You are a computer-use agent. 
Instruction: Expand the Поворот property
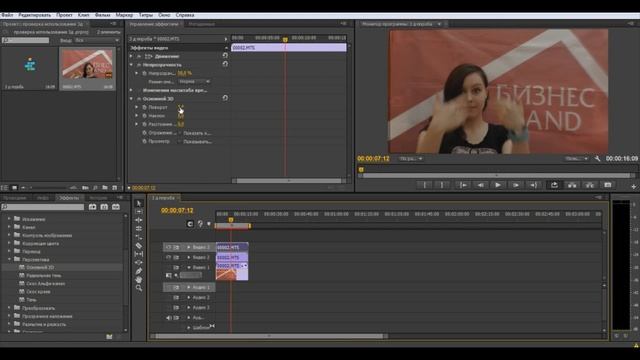tap(137, 107)
